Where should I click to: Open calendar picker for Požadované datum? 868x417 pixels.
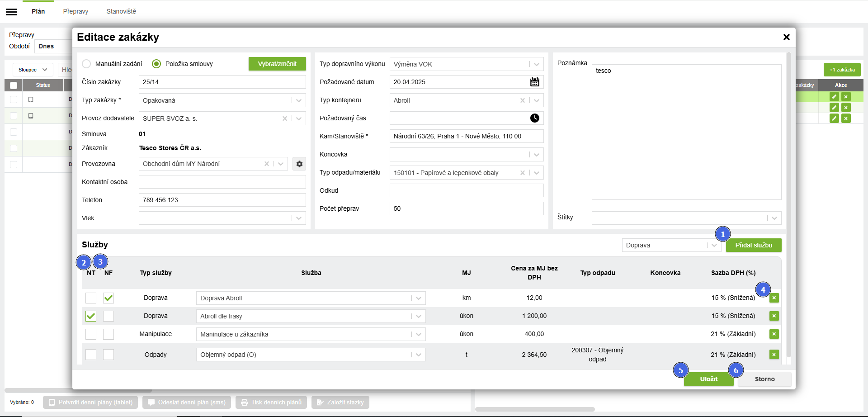point(534,82)
